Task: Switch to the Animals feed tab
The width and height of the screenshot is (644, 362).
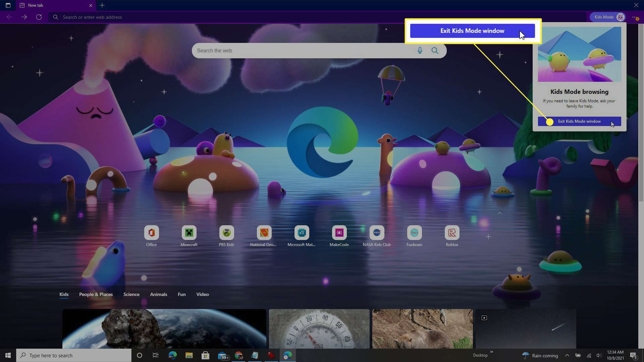Action: pyautogui.click(x=159, y=294)
